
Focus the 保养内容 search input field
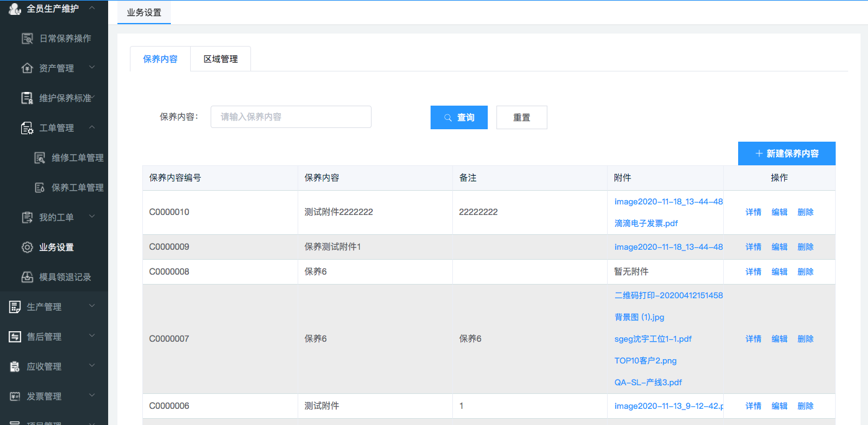click(291, 117)
